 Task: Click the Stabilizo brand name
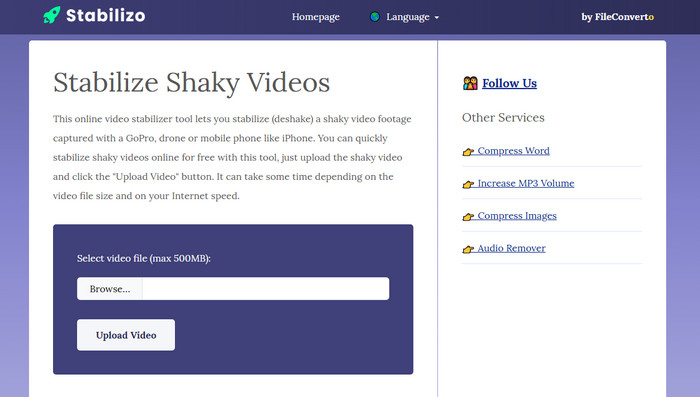point(105,16)
